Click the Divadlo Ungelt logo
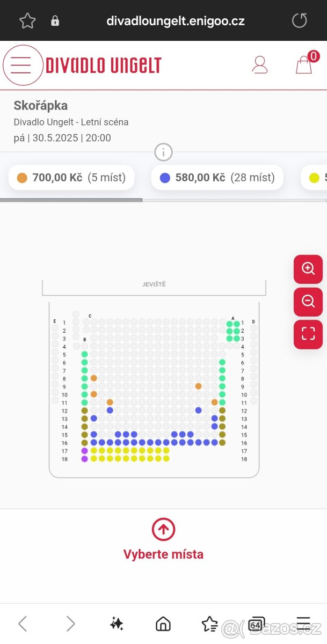Viewport: 327px width, 644px height. pos(103,65)
